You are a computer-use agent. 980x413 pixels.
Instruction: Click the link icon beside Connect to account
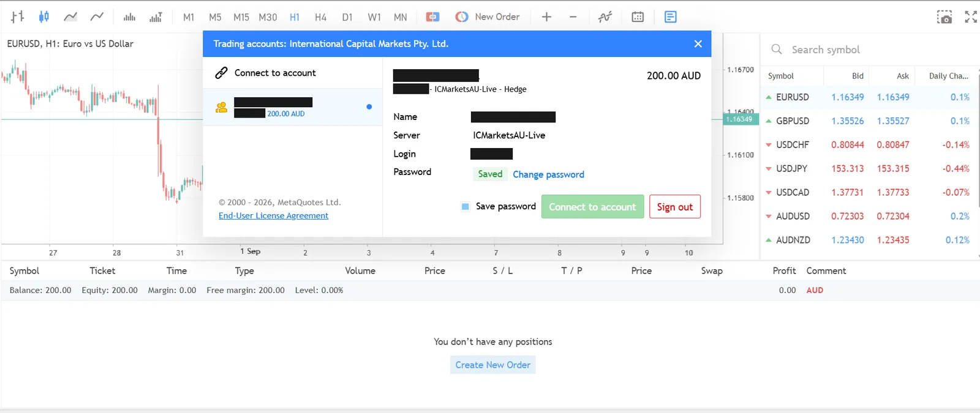click(x=221, y=73)
